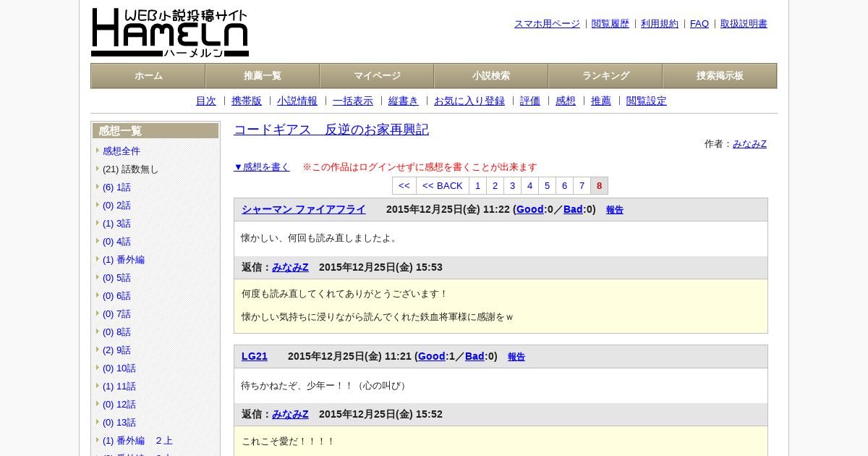The width and height of the screenshot is (868, 456).
Task: Open the ランキング tab
Action: tap(605, 76)
